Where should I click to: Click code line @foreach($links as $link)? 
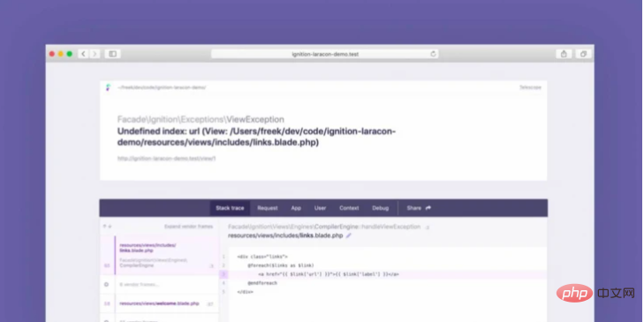tap(281, 265)
